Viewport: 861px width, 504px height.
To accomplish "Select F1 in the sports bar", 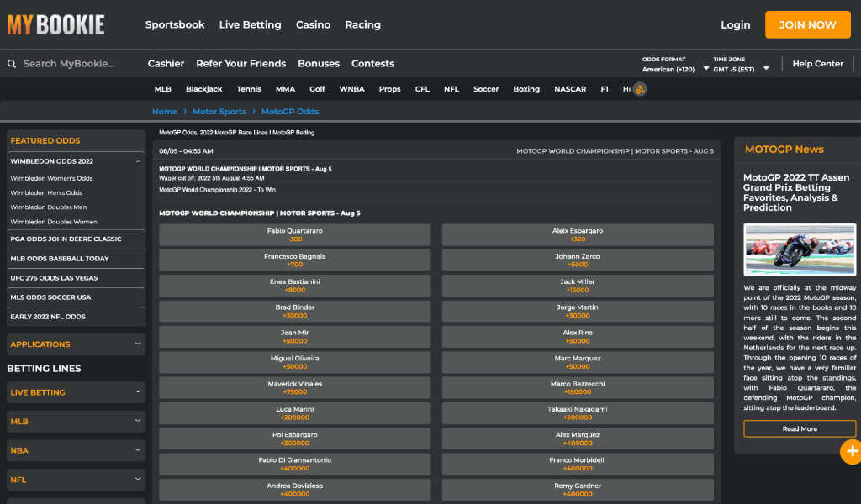I will point(604,89).
